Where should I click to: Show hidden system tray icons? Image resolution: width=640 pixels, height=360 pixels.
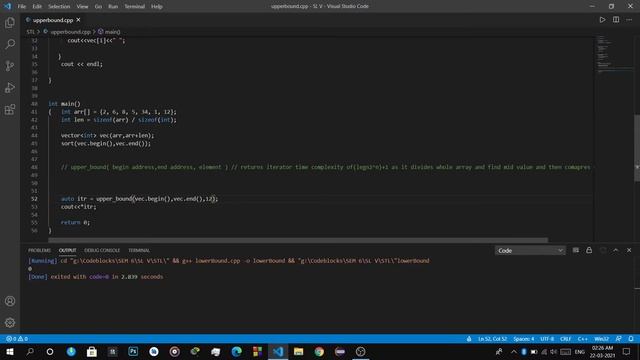pyautogui.click(x=513, y=351)
